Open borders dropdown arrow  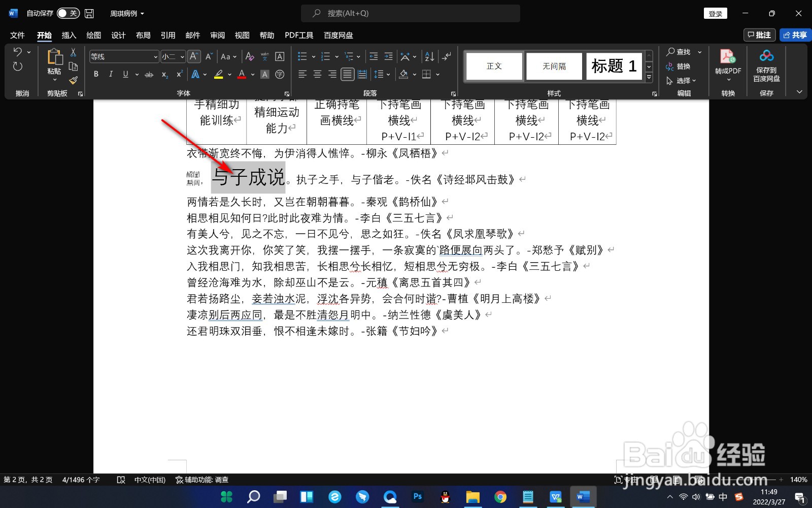pos(437,74)
